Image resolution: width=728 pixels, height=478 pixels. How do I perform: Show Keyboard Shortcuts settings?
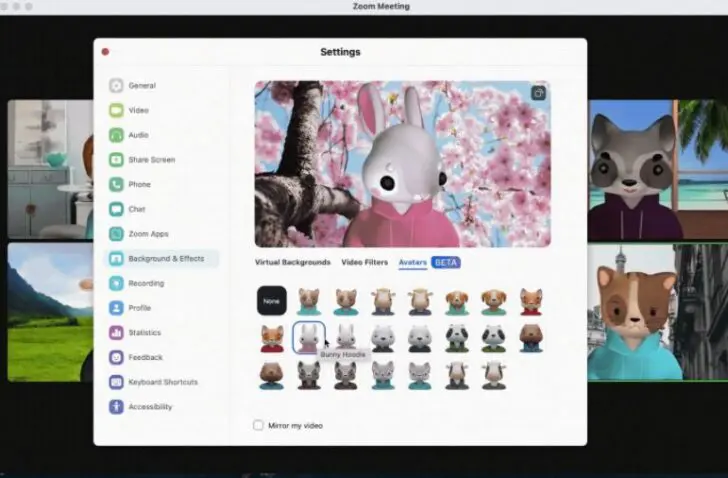pyautogui.click(x=162, y=382)
